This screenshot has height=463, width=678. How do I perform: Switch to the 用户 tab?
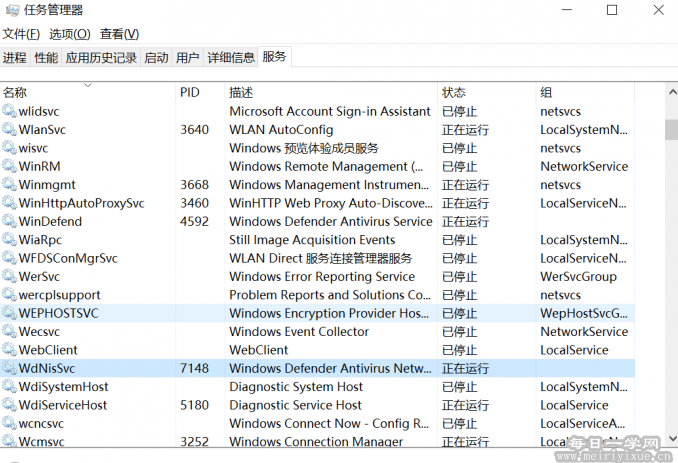click(188, 57)
